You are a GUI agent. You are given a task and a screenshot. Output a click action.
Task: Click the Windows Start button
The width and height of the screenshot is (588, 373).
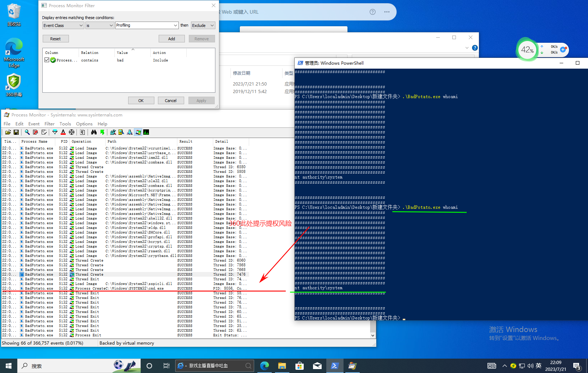tap(9, 366)
